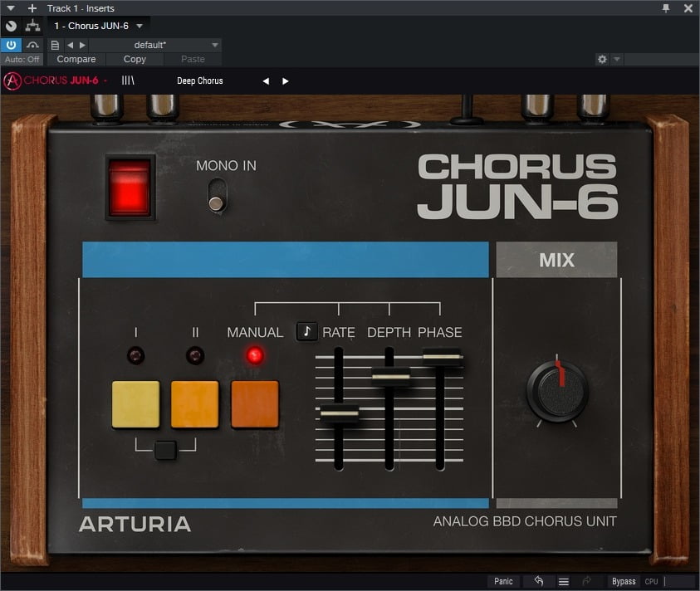Click the circular channel editor icon
This screenshot has width=700, height=591.
click(11, 26)
